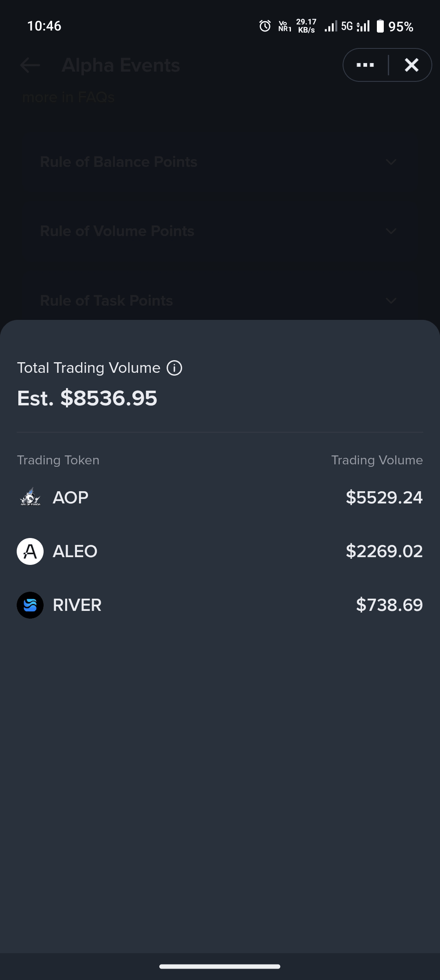Tap the RIVER token name
Viewport: 440px width, 980px height.
click(77, 605)
